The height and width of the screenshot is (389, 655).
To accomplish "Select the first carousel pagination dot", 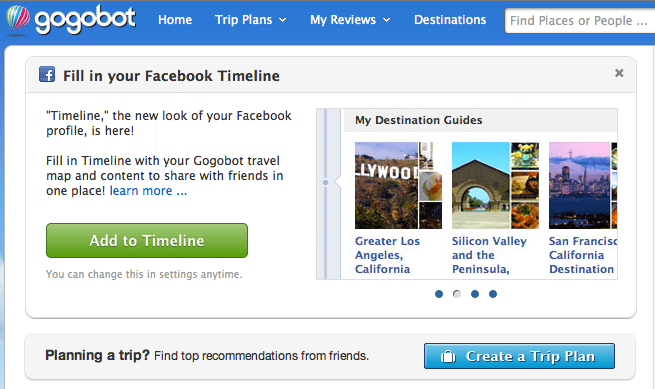I will [x=439, y=294].
